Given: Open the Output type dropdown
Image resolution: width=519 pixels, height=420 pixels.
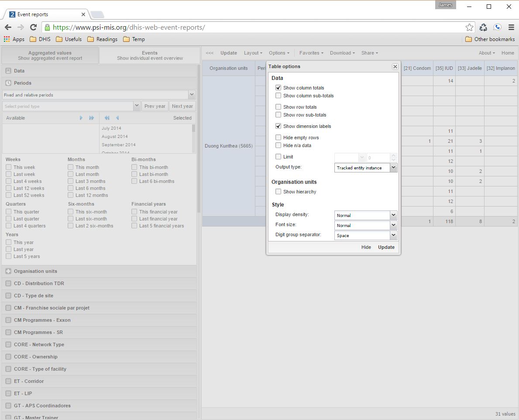Looking at the screenshot, I should pyautogui.click(x=393, y=168).
